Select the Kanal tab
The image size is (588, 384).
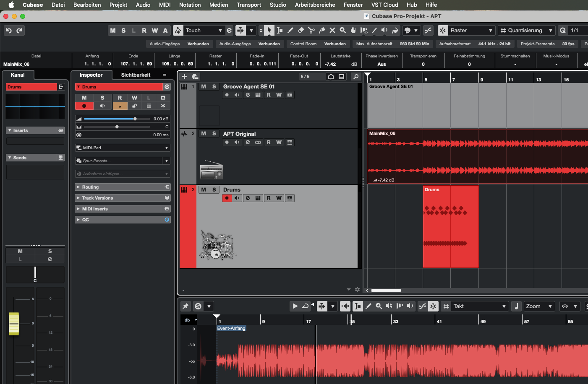tap(18, 75)
